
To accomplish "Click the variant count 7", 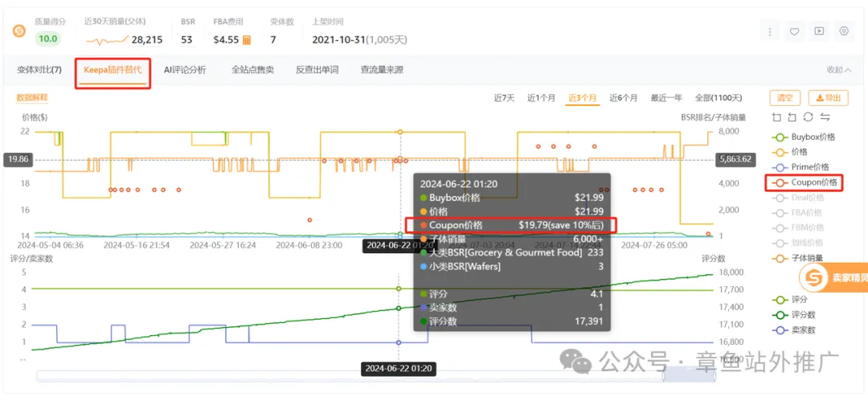I will [x=273, y=40].
